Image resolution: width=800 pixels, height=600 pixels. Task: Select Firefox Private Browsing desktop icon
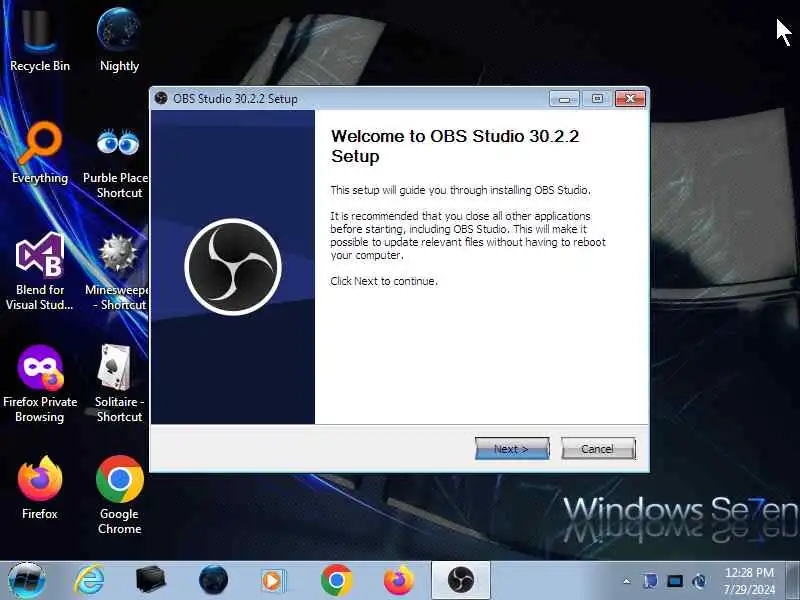pos(40,384)
